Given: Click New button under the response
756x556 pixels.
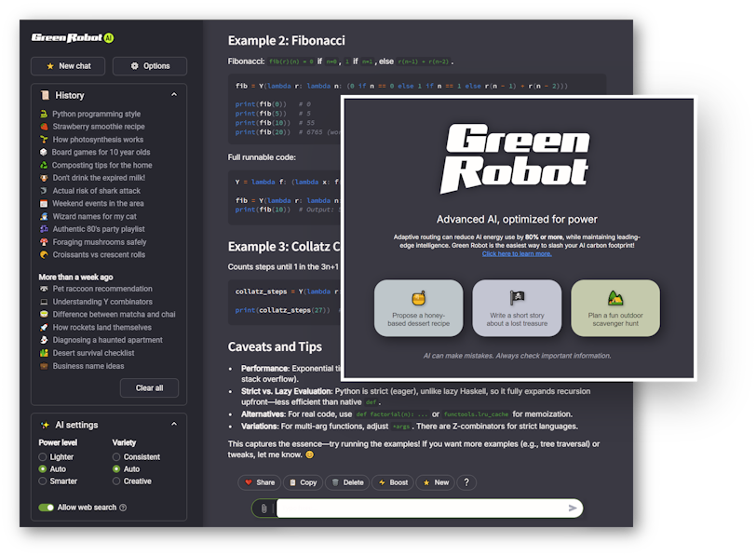Looking at the screenshot, I should 436,482.
